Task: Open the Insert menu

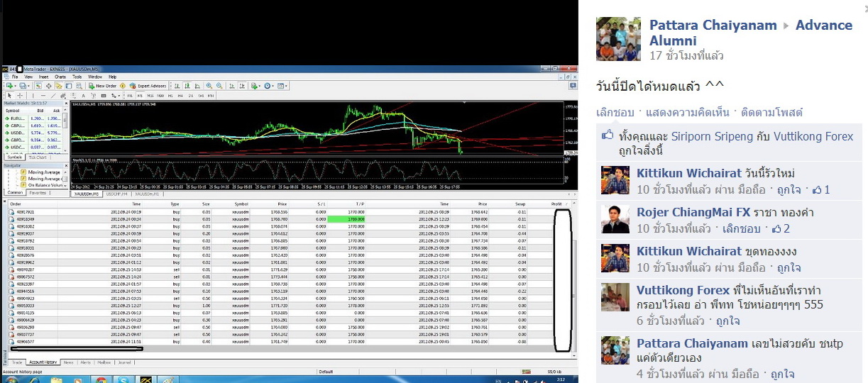Action: pyautogui.click(x=43, y=77)
